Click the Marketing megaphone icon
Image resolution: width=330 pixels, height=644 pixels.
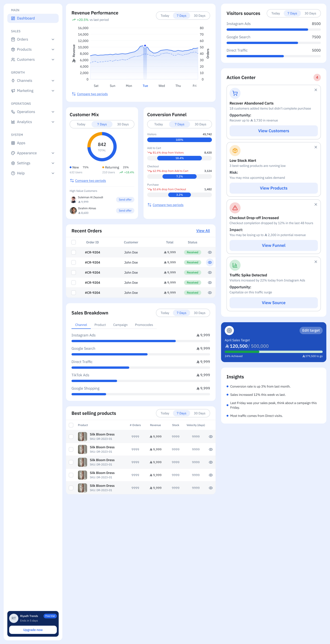[13, 91]
